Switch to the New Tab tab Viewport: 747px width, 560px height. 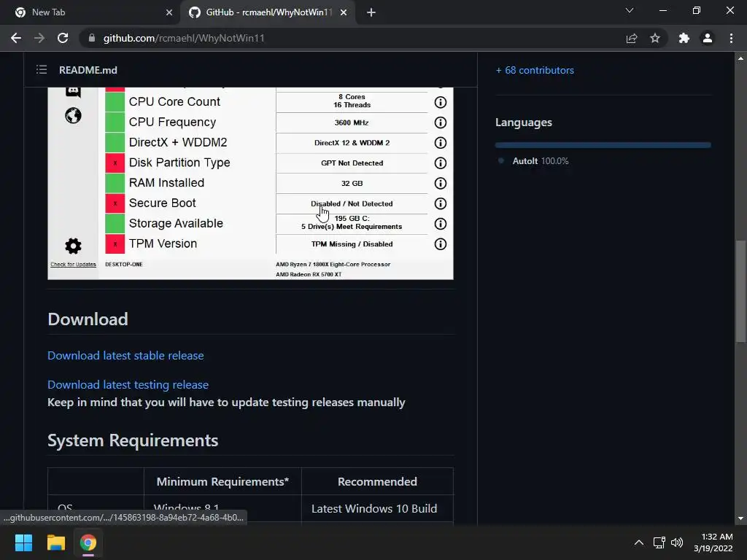pyautogui.click(x=90, y=12)
